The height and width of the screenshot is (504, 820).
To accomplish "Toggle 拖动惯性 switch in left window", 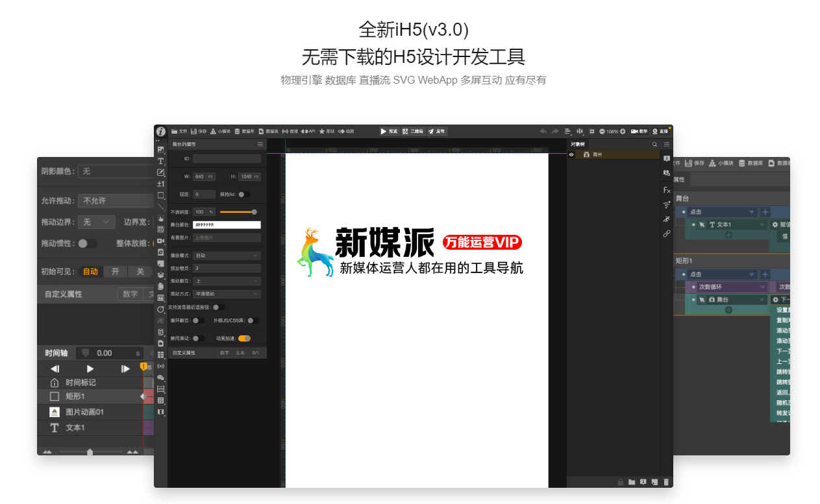I will click(x=88, y=243).
